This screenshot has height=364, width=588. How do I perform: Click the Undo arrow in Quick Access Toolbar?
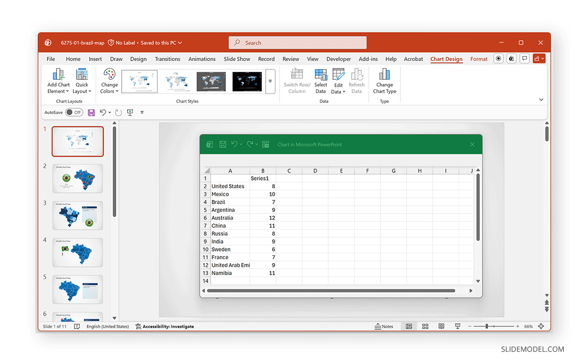pyautogui.click(x=103, y=113)
